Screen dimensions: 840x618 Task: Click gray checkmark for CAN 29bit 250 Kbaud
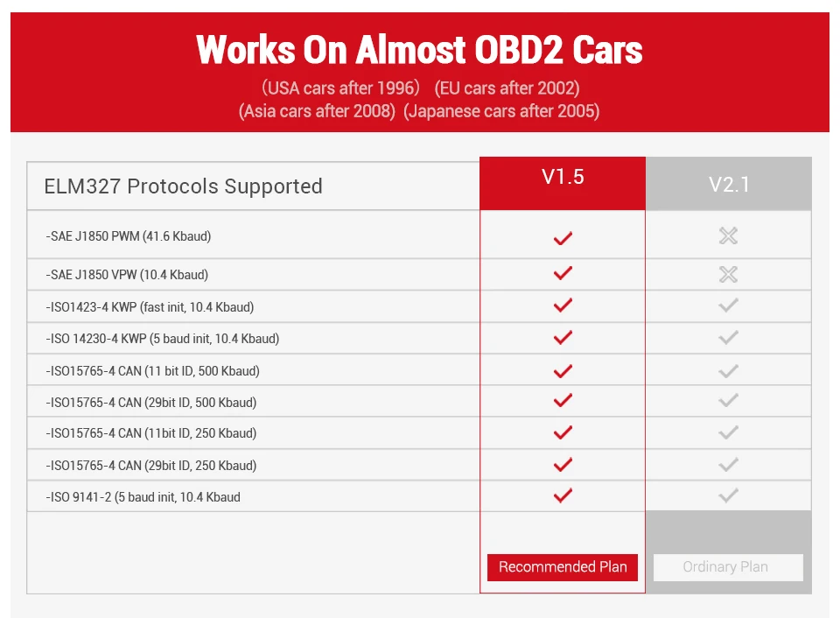728,464
